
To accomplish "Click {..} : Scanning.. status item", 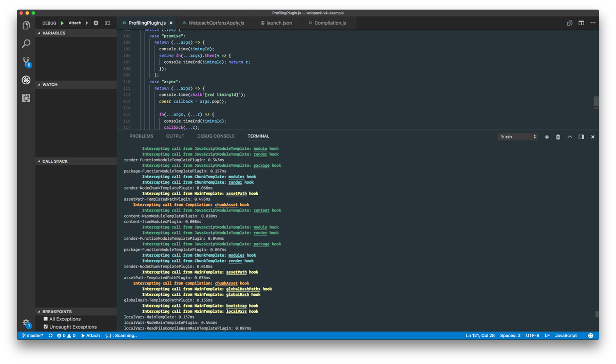I will coord(121,335).
